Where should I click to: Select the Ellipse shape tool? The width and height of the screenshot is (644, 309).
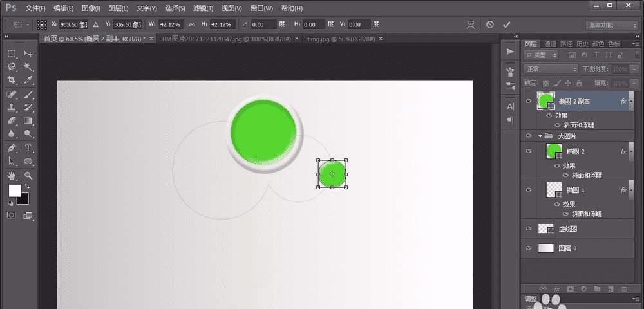28,162
